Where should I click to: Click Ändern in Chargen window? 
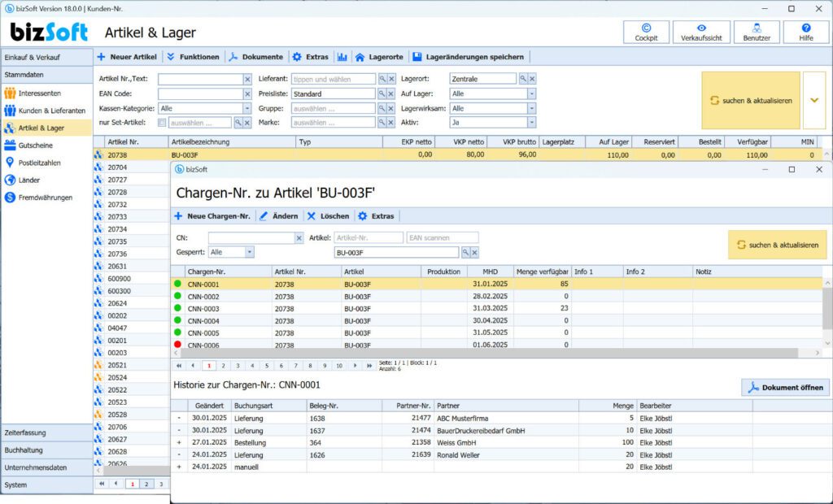(279, 216)
